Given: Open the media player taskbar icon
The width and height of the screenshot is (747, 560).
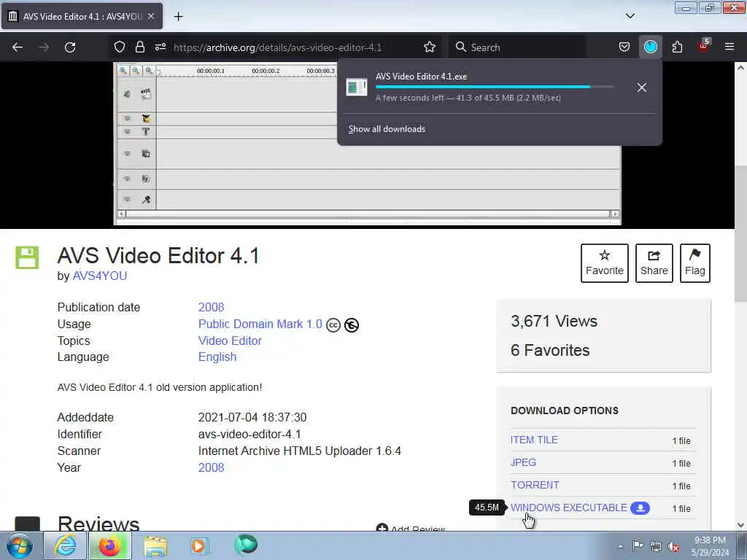Looking at the screenshot, I should click(198, 545).
